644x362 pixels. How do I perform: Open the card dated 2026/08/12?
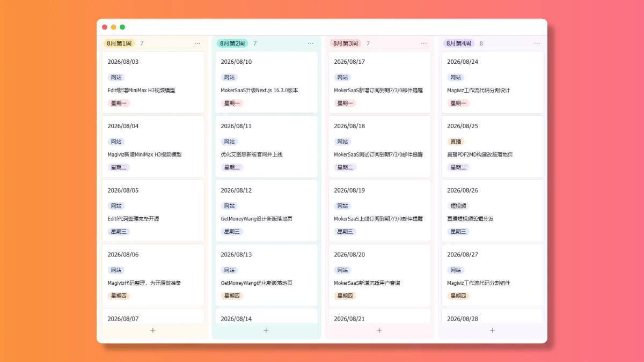point(266,211)
